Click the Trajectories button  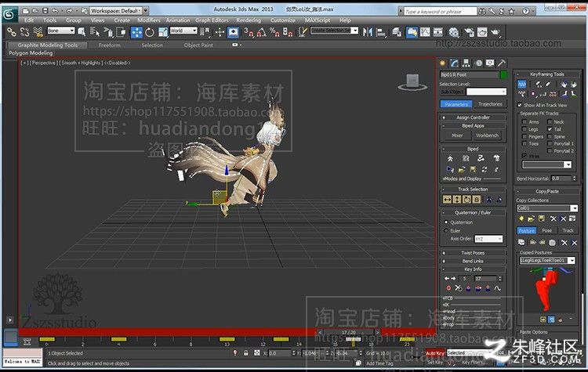490,104
